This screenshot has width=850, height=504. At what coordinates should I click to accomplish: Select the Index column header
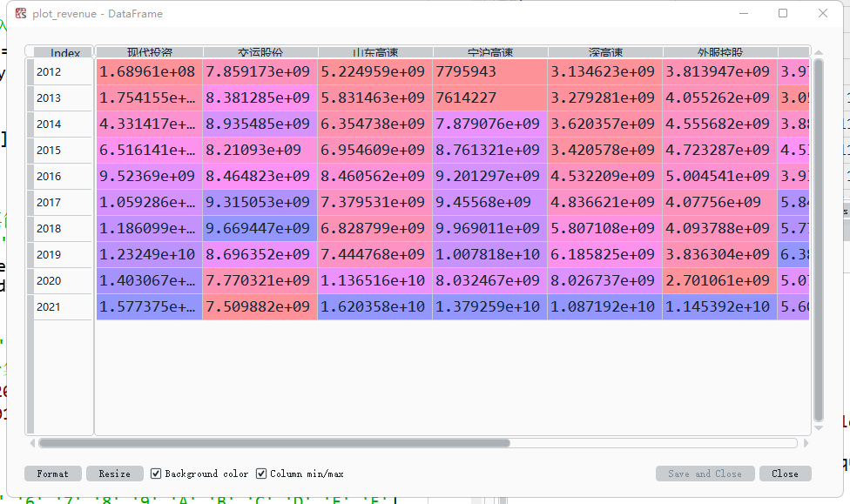point(64,52)
